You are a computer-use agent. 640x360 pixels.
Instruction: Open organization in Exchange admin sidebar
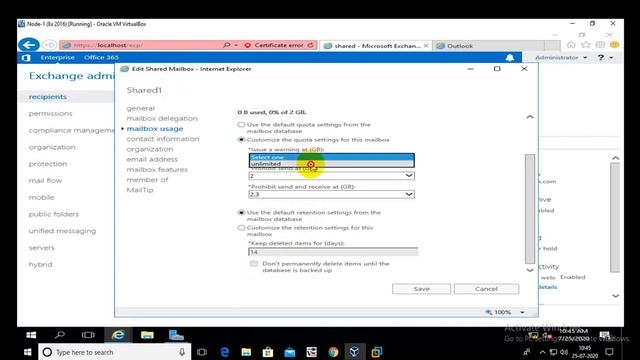52,147
